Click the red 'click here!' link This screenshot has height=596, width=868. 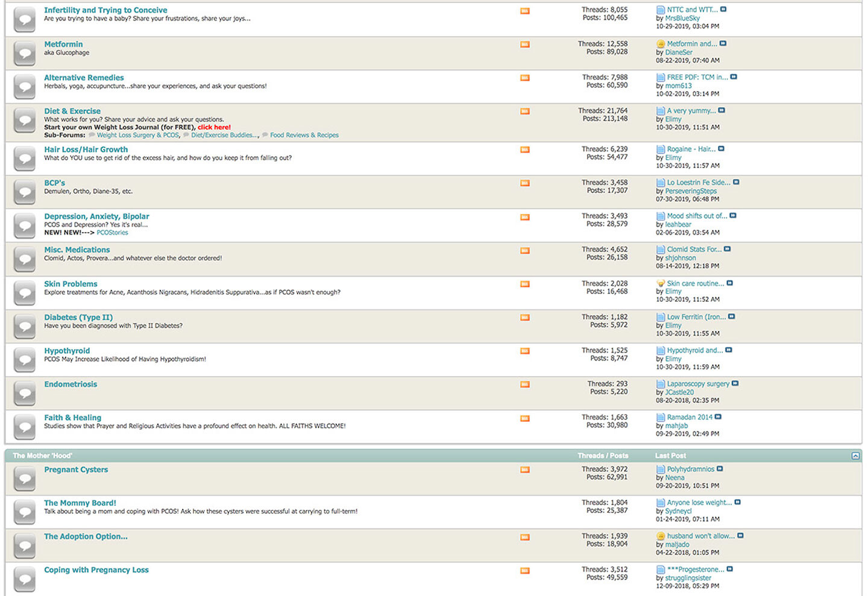[x=214, y=127]
